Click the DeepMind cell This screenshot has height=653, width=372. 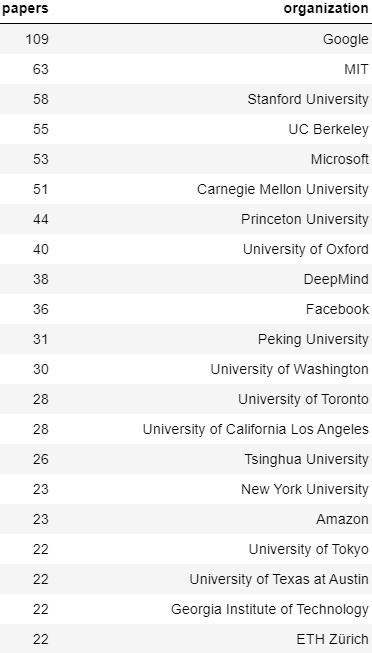(x=336, y=279)
